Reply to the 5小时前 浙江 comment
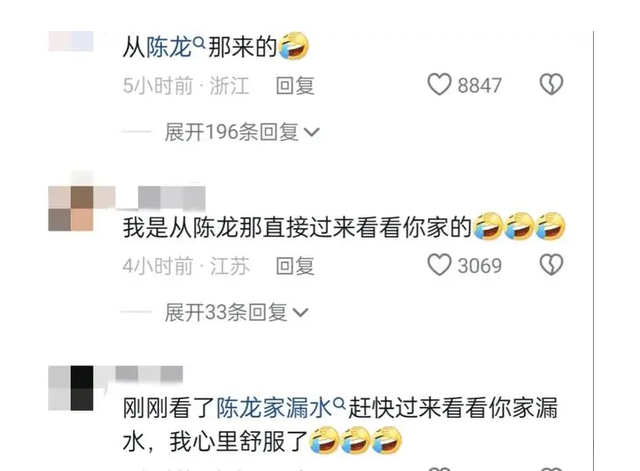Image resolution: width=640 pixels, height=471 pixels. pos(295,85)
